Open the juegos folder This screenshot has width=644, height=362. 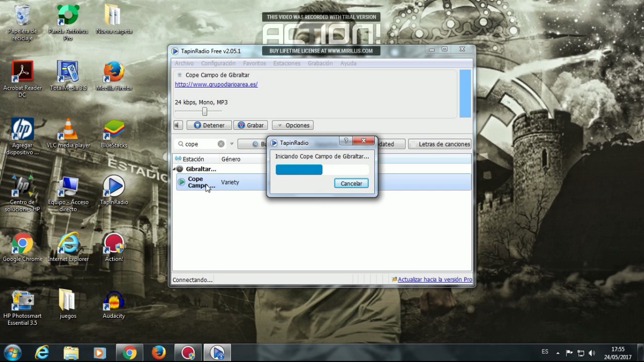[68, 304]
